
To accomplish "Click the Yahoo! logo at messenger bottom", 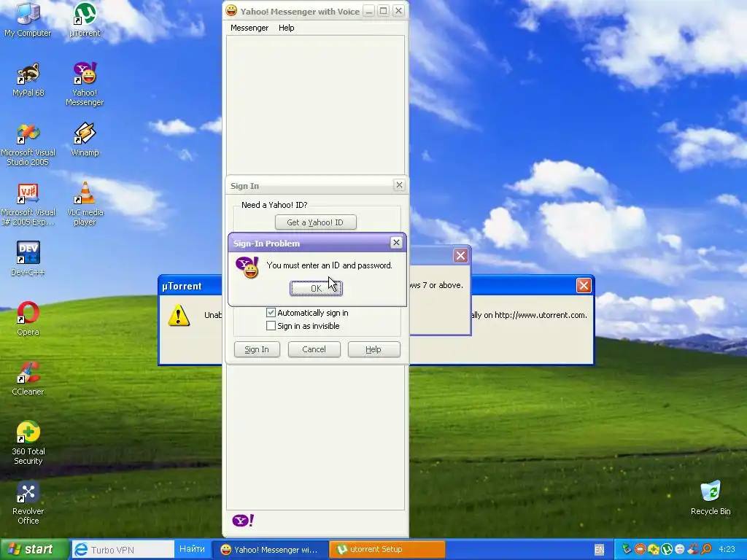I will [x=243, y=520].
